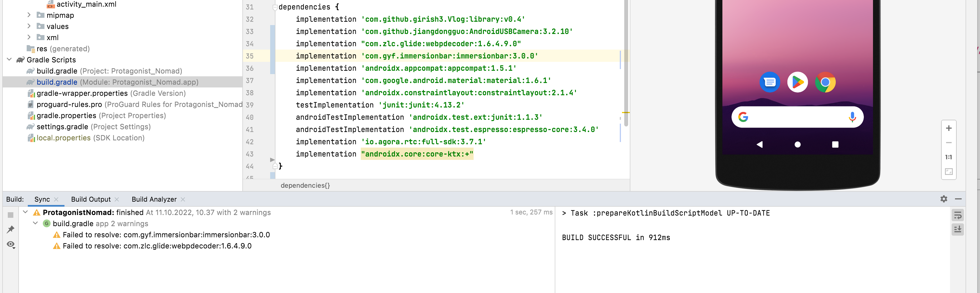Enable scroll-to-end in build console
This screenshot has height=293, width=980.
(x=958, y=229)
